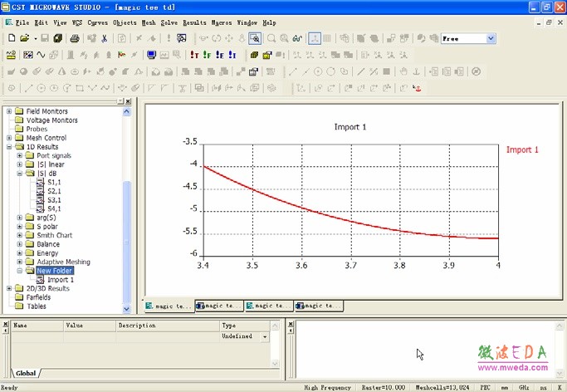Collapse the 1D Results tree node

coord(9,147)
